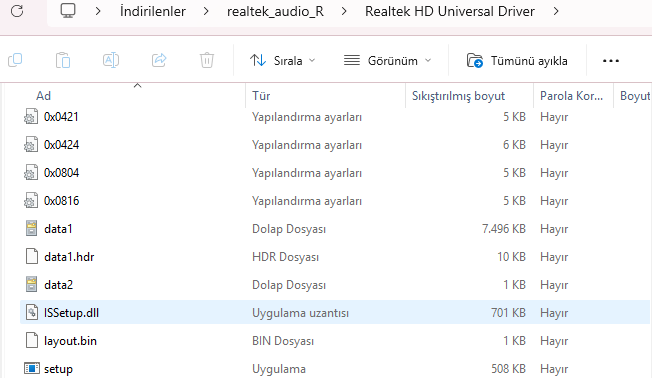Image resolution: width=652 pixels, height=378 pixels.
Task: Select the file named layout.bin
Action: click(x=70, y=341)
